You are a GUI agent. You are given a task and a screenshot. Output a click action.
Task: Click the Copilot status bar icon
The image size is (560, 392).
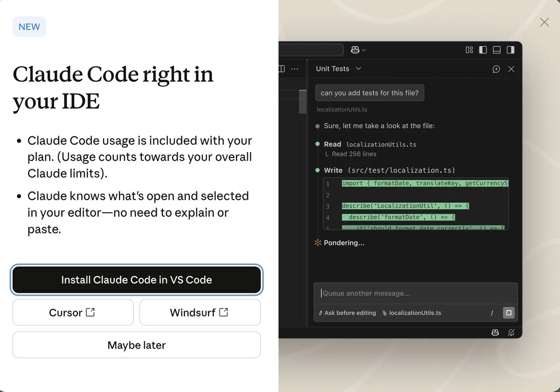coord(495,333)
